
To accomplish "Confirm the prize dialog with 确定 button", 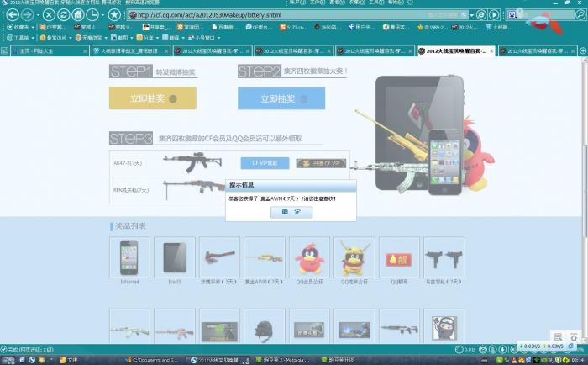I will tap(291, 212).
